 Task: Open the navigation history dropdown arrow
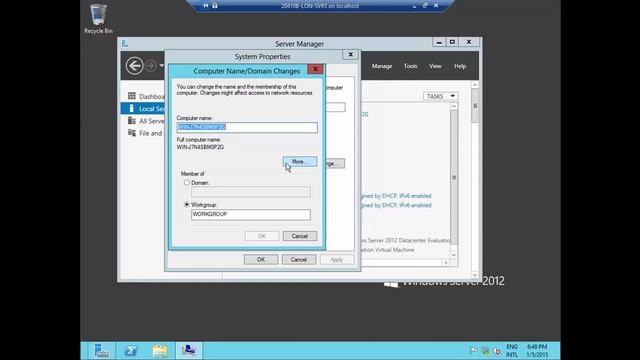click(x=162, y=65)
